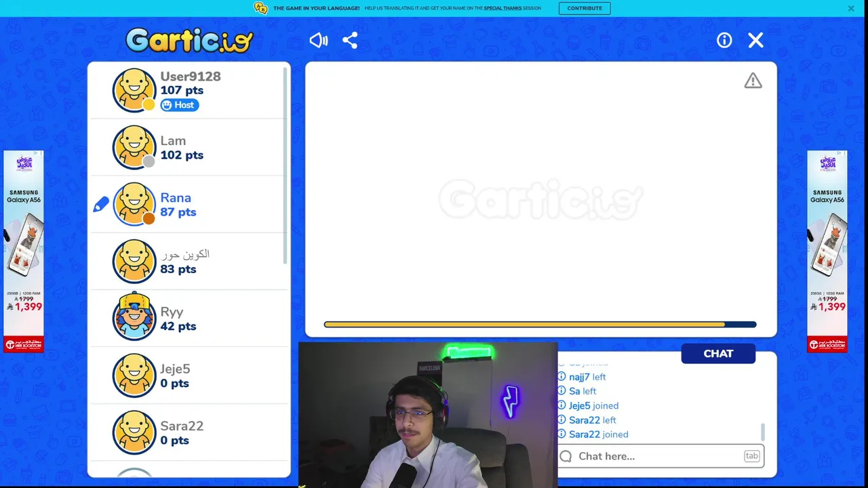This screenshot has width=868, height=488.
Task: Click the streamer webcam overlay
Action: (428, 415)
